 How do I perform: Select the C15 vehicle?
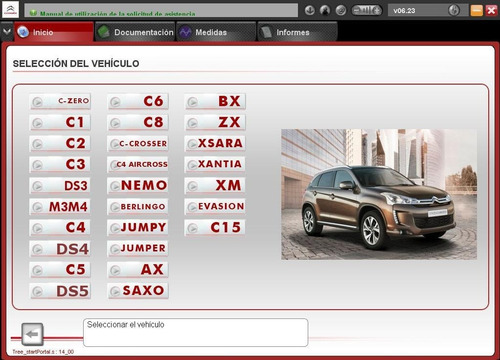(x=215, y=228)
